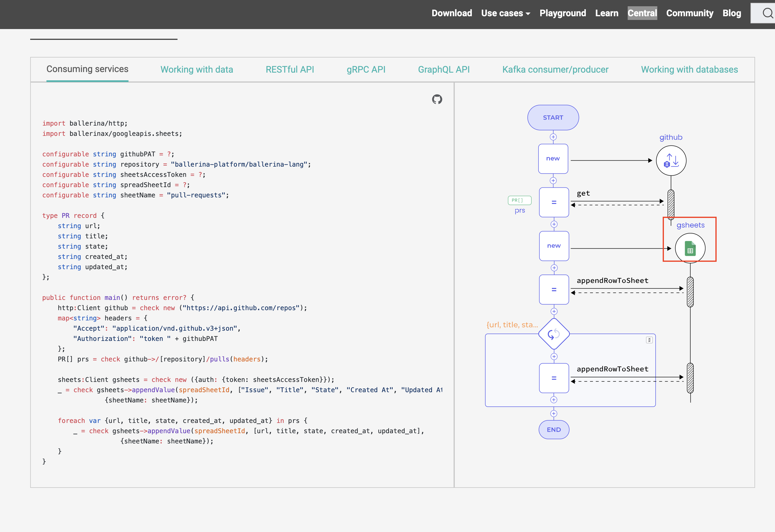Select the highlighted gsheets Google Sheets connector icon
This screenshot has width=775, height=532.
pyautogui.click(x=690, y=248)
